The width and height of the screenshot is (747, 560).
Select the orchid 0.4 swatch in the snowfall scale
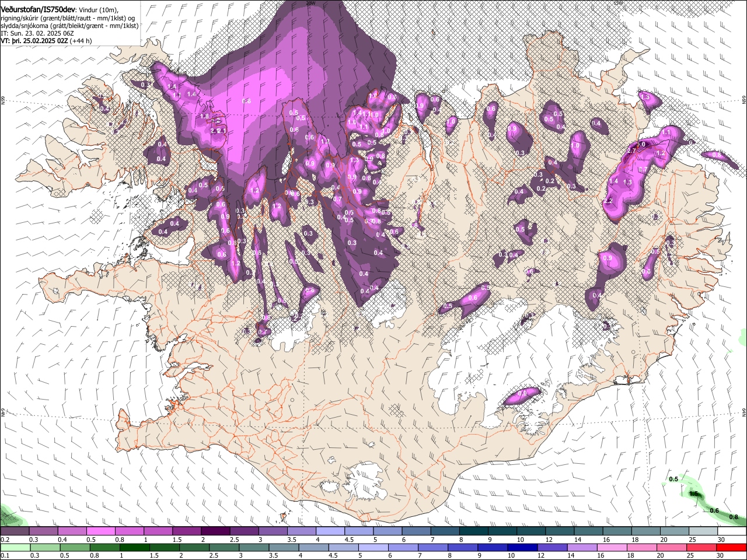72,531
